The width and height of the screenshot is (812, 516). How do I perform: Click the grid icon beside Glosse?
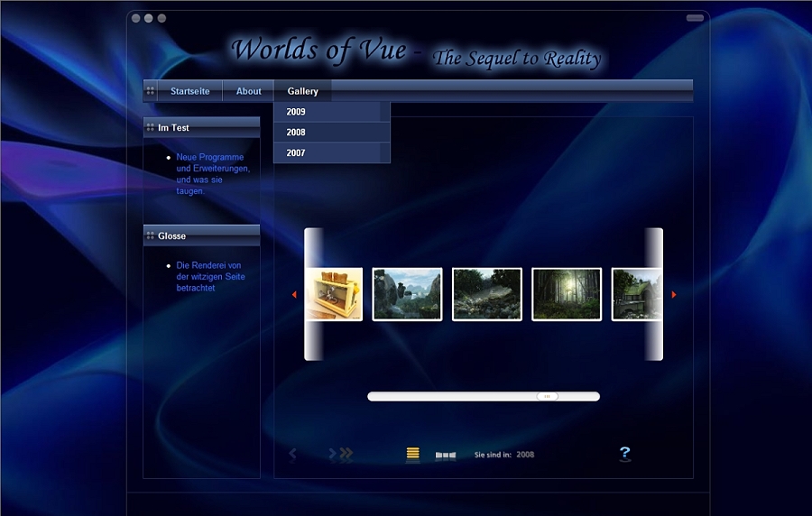coord(150,235)
